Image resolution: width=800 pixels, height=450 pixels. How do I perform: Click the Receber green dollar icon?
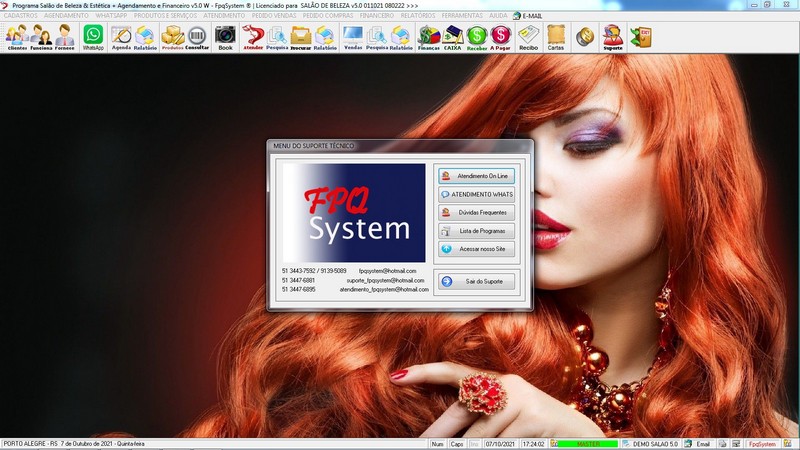tap(477, 37)
